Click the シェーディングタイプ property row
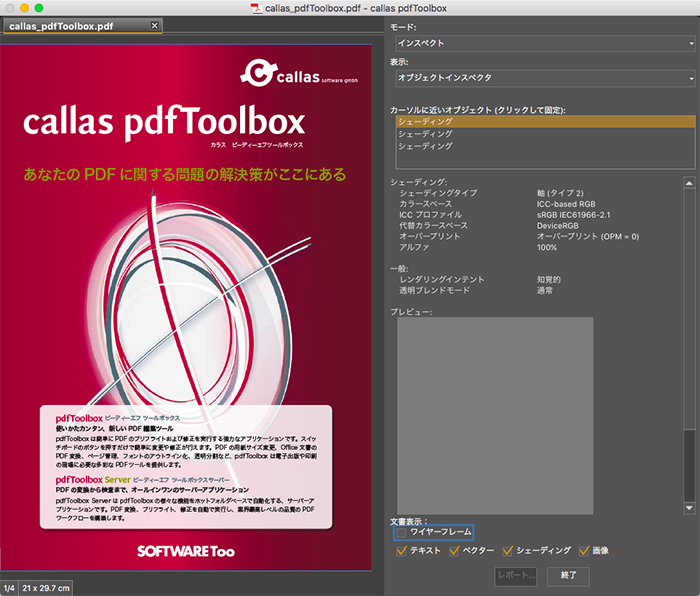This screenshot has width=700, height=596. click(x=491, y=193)
